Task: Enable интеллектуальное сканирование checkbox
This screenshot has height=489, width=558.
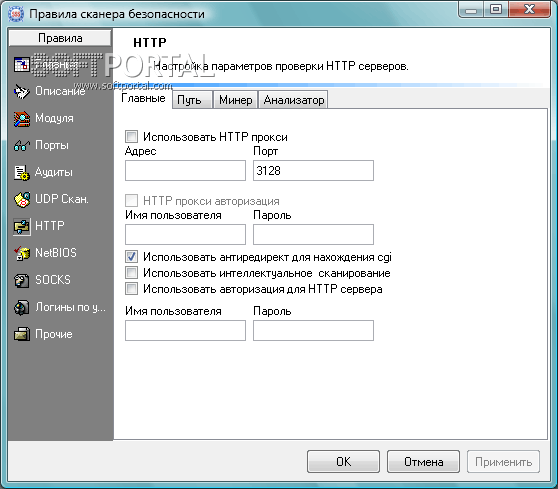Action: coord(131,273)
